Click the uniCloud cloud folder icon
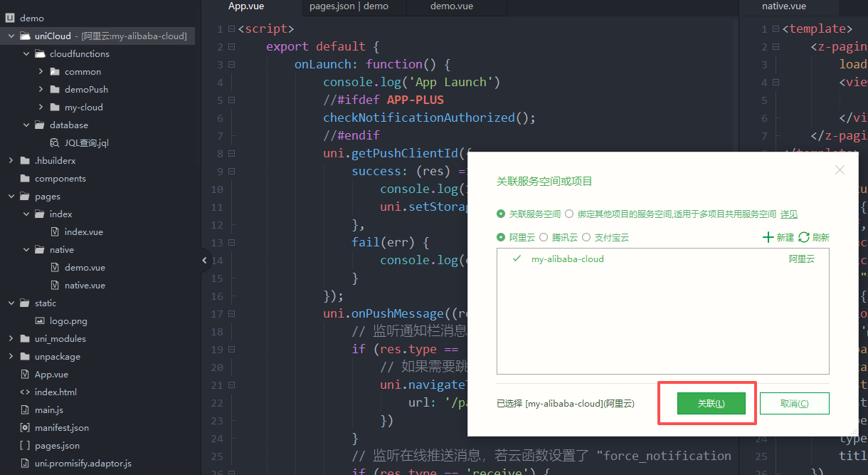This screenshot has width=868, height=475. (25, 36)
